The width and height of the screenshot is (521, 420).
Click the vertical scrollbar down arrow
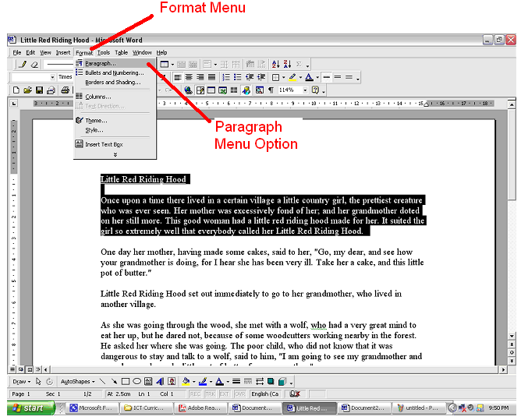[x=512, y=336]
